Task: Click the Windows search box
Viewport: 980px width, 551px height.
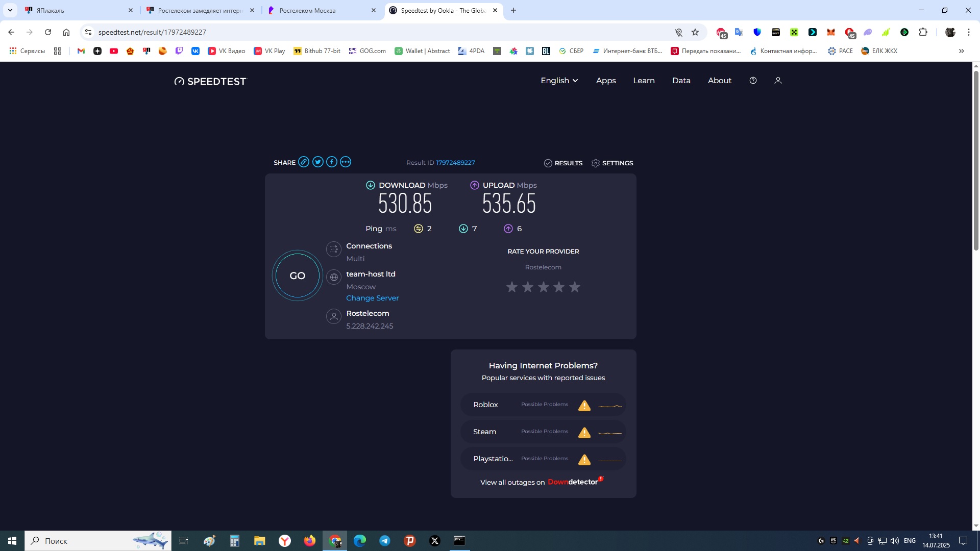Action: click(x=98, y=541)
